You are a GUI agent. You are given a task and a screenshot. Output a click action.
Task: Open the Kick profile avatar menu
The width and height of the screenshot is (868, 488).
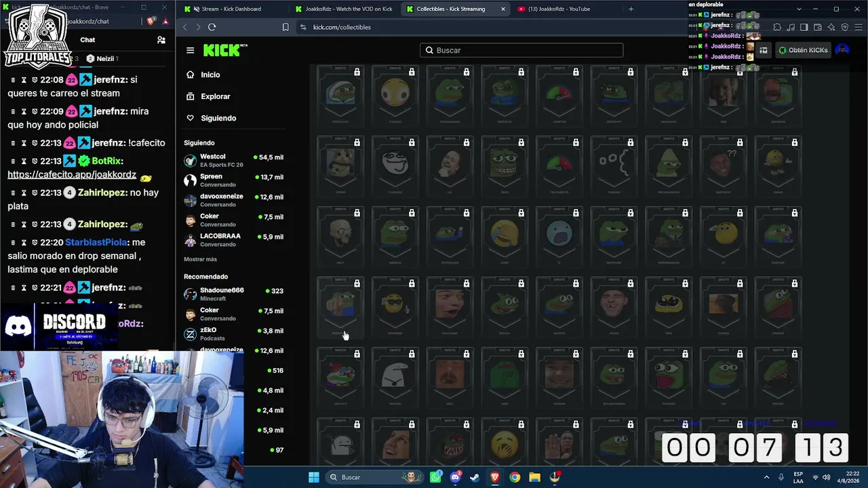tap(842, 50)
